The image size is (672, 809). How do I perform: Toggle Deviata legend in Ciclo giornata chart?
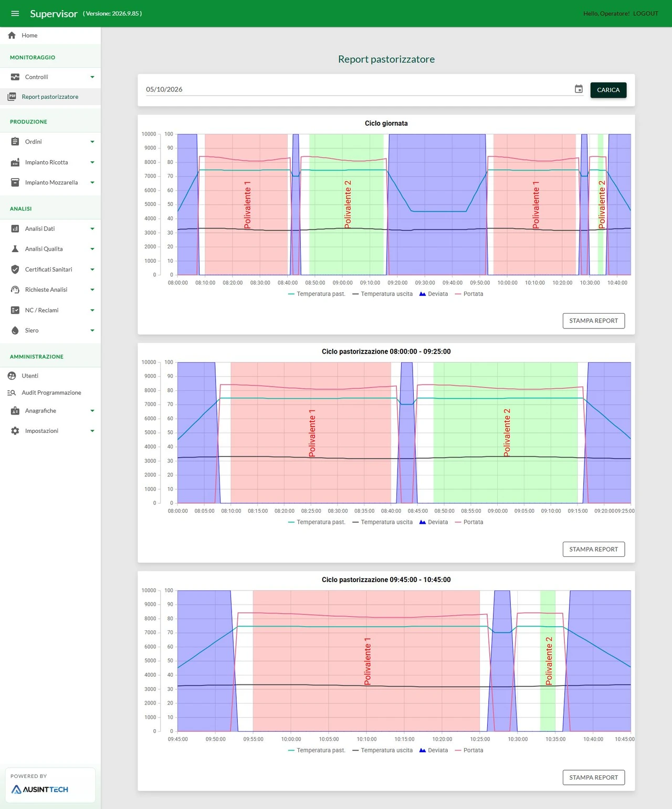(x=434, y=294)
